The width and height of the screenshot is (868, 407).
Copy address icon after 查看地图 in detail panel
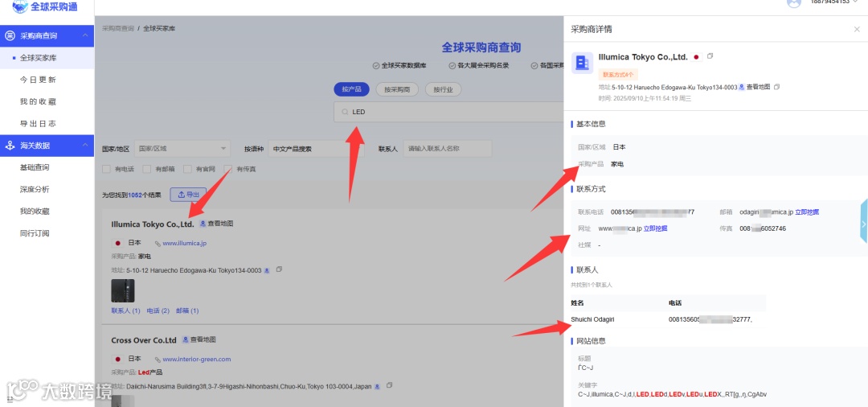[x=776, y=87]
